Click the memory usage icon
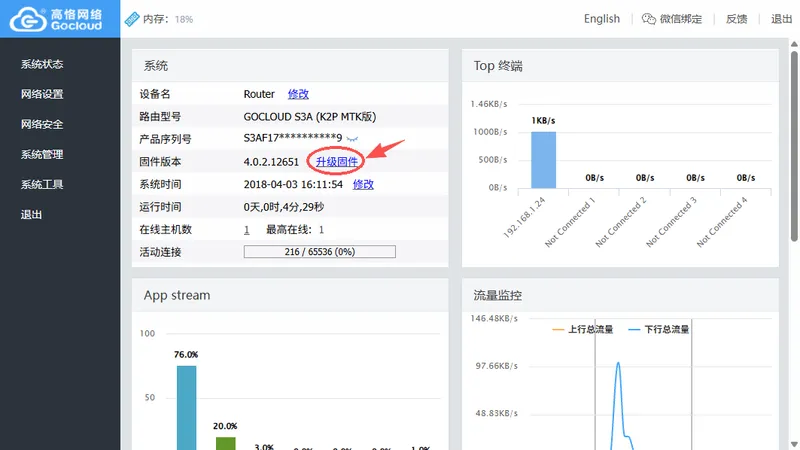The width and height of the screenshot is (800, 450). 132,19
